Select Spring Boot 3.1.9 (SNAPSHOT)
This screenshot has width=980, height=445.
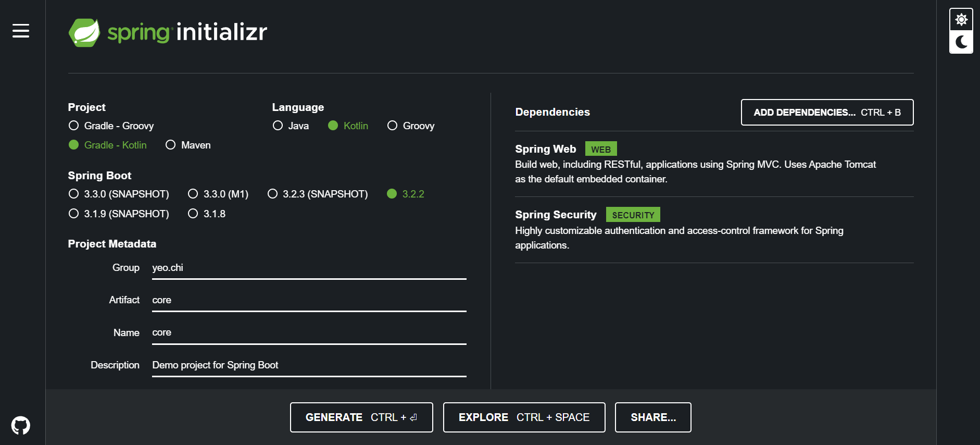click(x=119, y=214)
